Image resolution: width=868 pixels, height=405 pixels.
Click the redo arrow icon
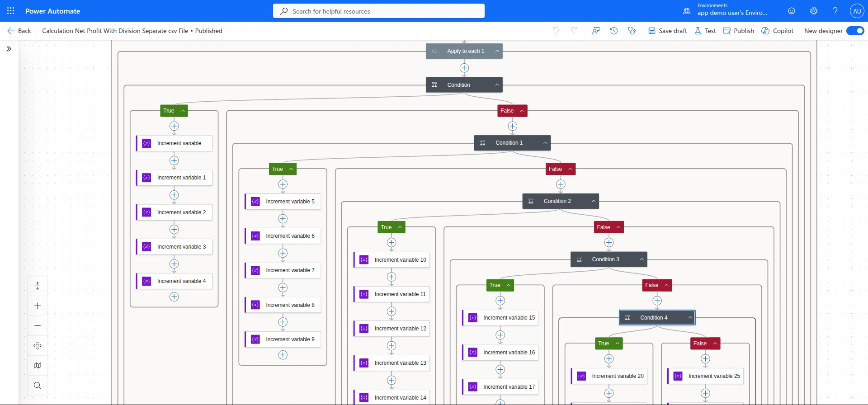(574, 31)
